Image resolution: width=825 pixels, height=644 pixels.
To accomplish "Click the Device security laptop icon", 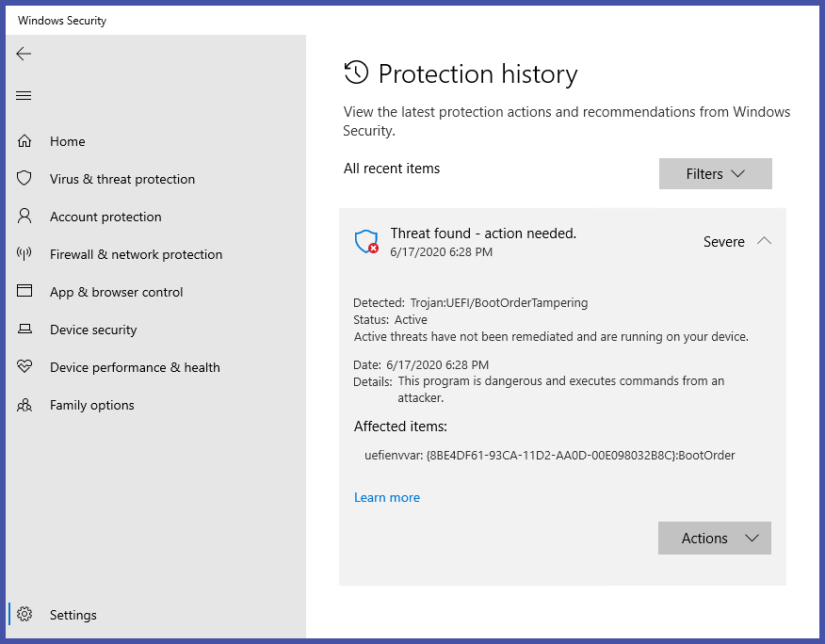I will click(x=24, y=330).
